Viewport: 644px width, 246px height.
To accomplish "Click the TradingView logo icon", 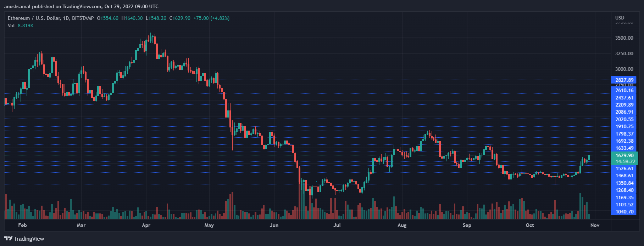I will (9, 239).
